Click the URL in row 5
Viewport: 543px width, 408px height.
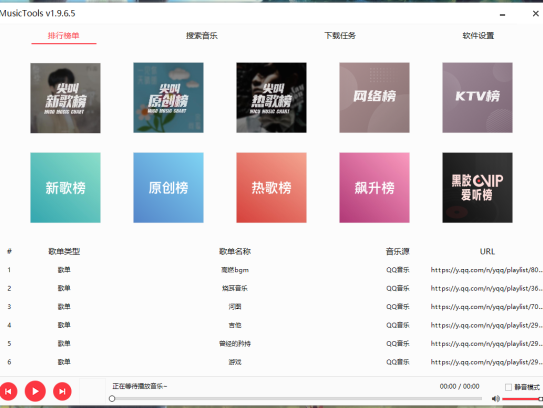[487, 344]
